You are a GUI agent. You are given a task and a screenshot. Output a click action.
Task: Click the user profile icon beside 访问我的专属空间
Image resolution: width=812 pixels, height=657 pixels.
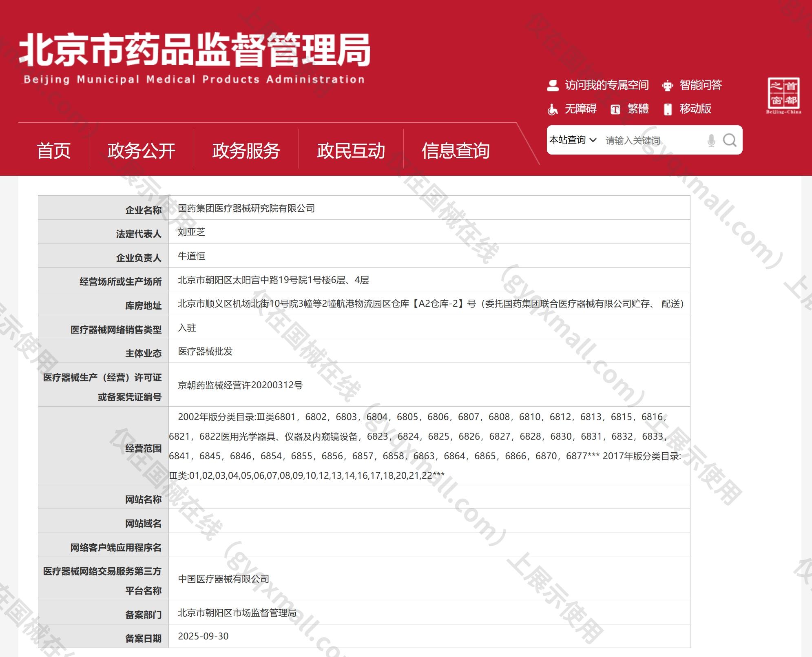click(553, 85)
